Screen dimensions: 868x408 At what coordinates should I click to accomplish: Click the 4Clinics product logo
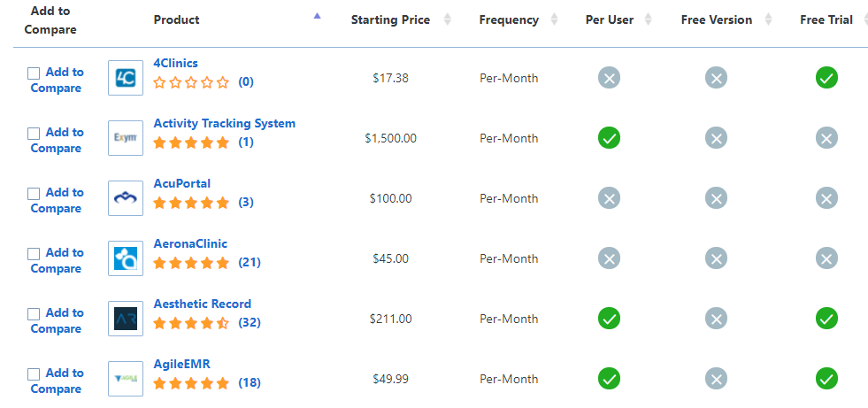pos(126,78)
